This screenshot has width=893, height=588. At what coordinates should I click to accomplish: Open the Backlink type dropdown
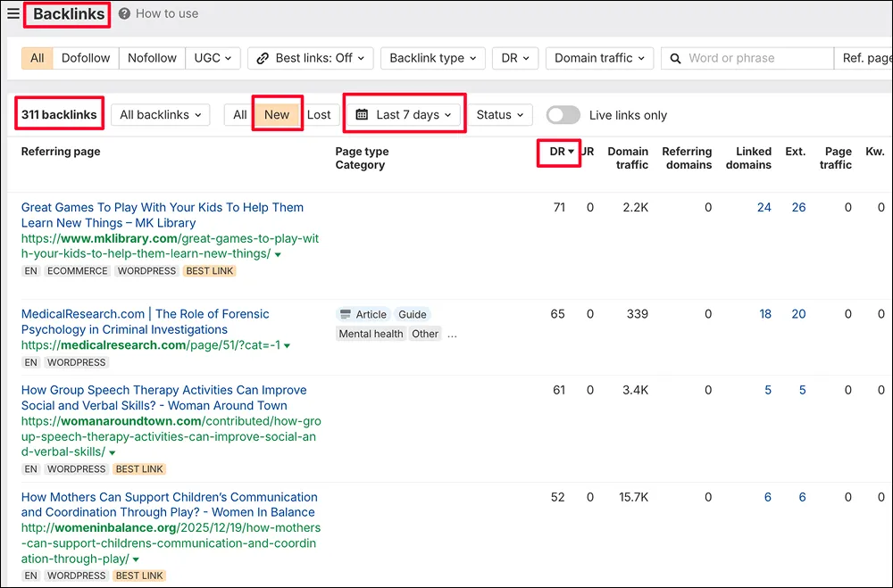[432, 57]
